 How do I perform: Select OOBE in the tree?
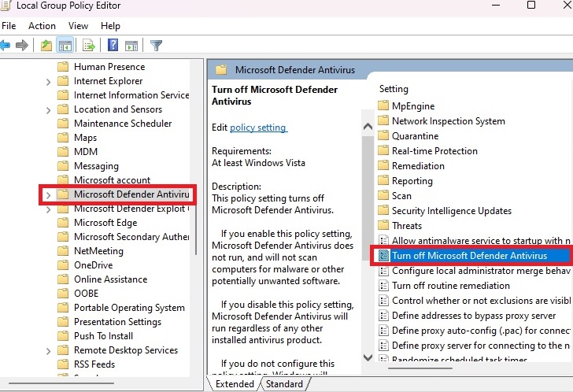point(87,294)
